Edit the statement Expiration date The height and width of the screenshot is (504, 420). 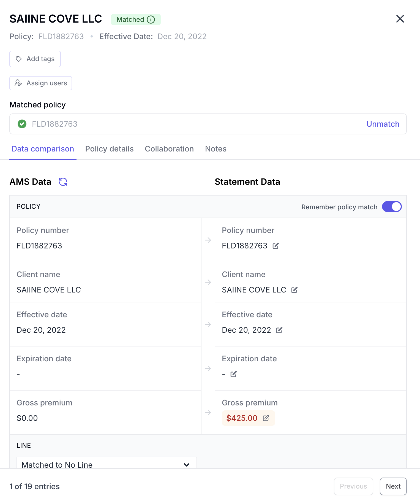[x=234, y=374]
